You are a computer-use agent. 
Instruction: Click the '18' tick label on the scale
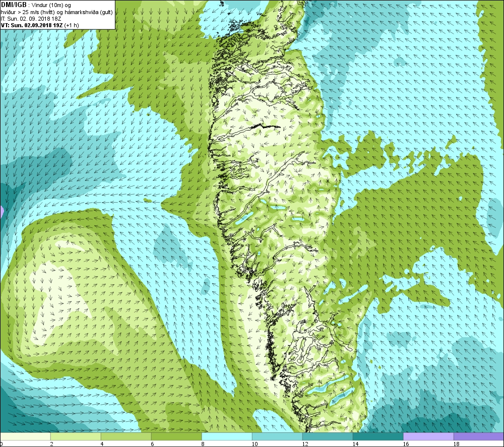[x=457, y=444]
